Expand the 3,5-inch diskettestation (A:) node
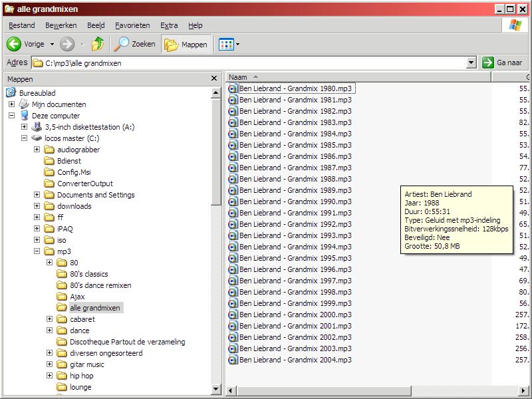532x399 pixels. click(x=24, y=127)
